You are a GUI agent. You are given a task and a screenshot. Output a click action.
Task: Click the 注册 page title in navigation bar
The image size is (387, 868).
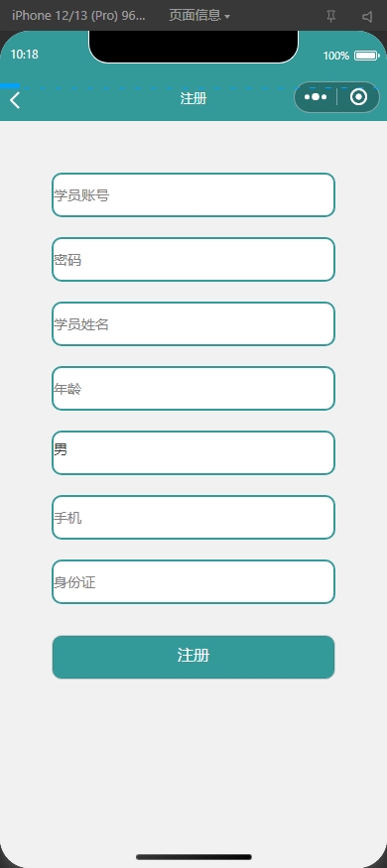tap(193, 98)
